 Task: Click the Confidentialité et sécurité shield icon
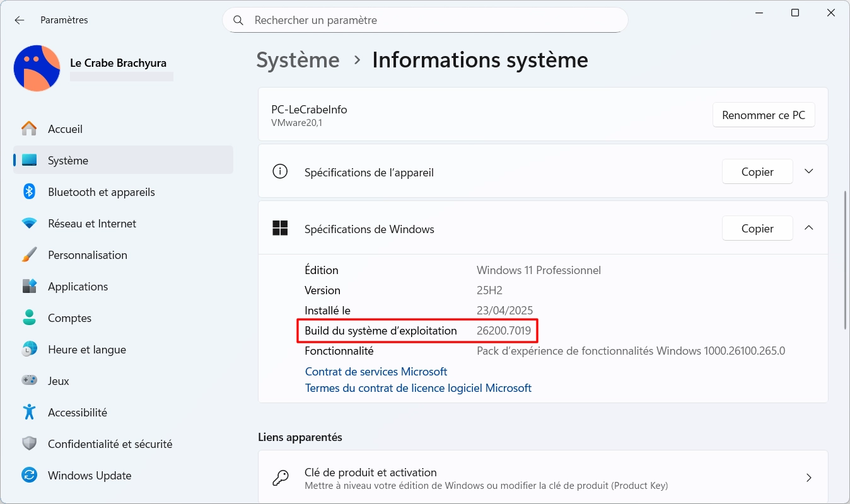tap(29, 444)
